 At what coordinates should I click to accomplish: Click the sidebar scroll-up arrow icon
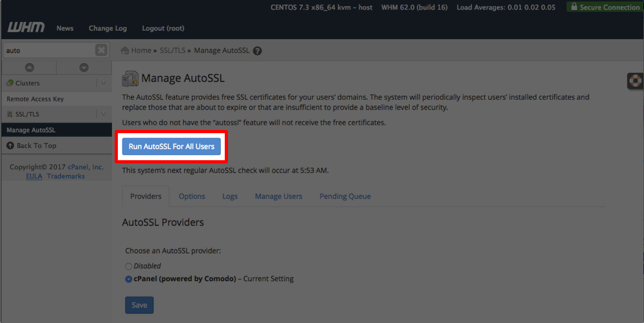point(29,68)
